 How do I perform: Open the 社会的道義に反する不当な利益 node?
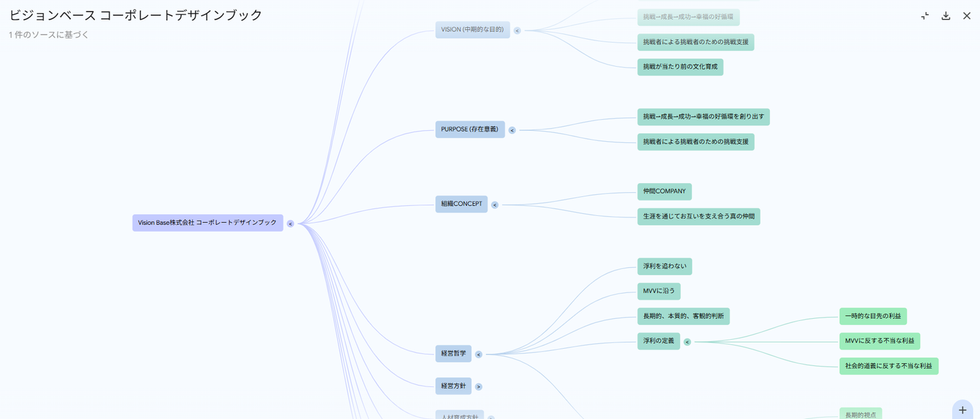[889, 366]
